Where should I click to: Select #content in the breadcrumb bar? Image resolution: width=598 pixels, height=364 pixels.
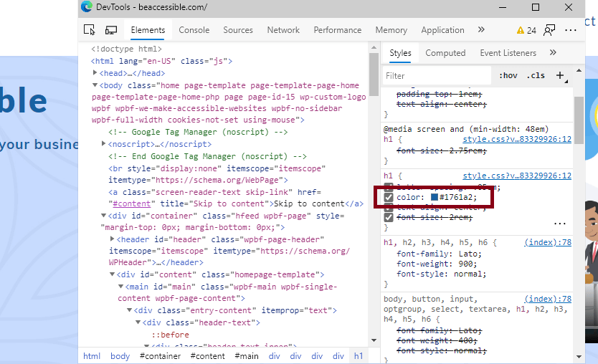[207, 356]
